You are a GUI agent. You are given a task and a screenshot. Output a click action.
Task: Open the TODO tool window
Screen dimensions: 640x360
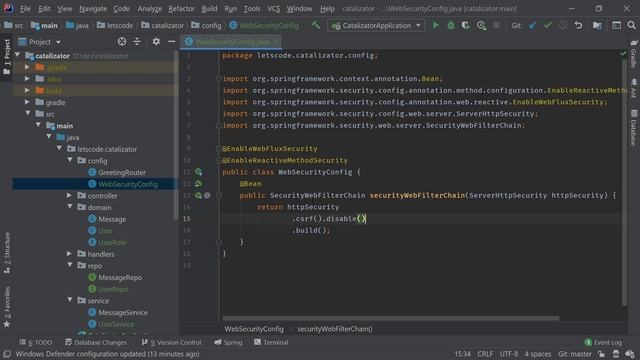(x=36, y=342)
